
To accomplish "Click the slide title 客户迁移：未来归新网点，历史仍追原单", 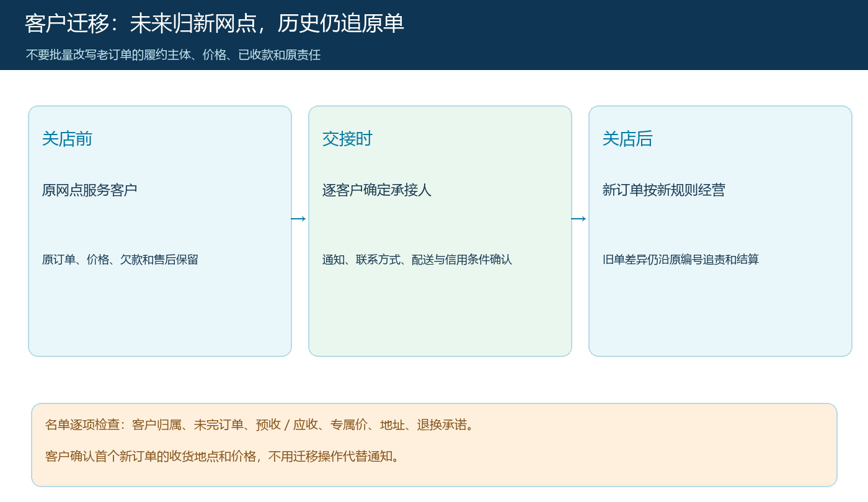I will [x=215, y=24].
